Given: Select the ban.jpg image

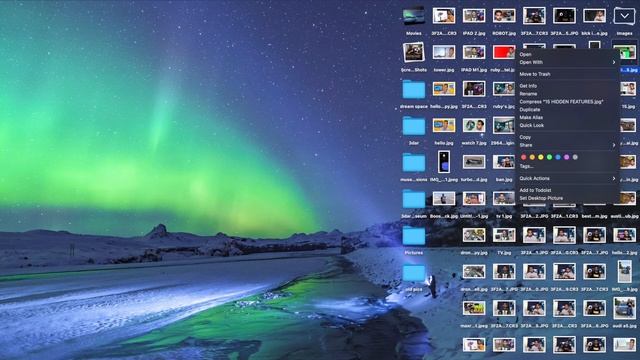Looking at the screenshot, I should click(x=504, y=162).
